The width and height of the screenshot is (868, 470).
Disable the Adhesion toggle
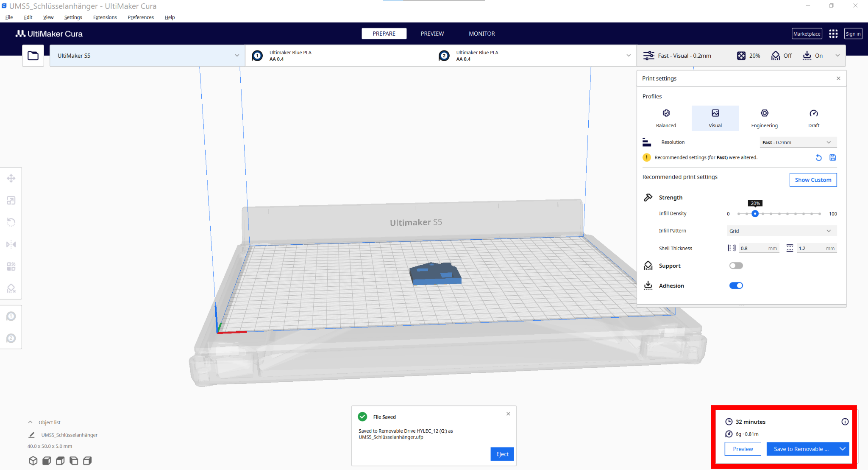pyautogui.click(x=736, y=285)
